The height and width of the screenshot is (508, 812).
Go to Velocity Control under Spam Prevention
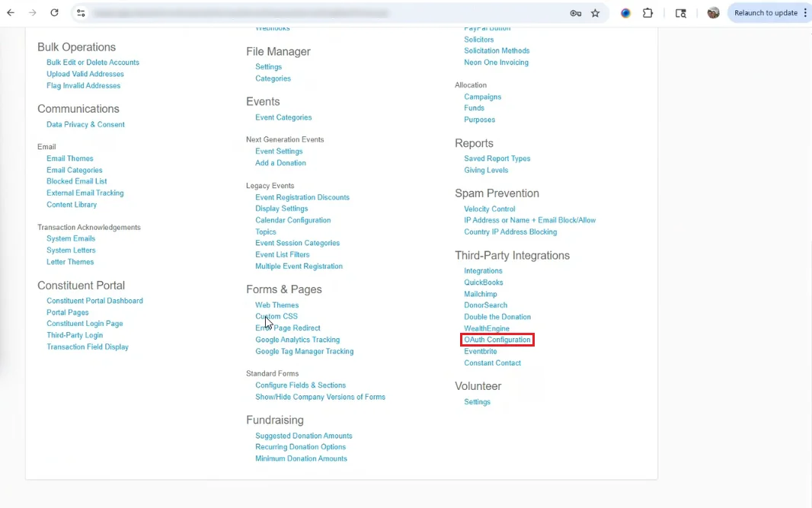490,209
